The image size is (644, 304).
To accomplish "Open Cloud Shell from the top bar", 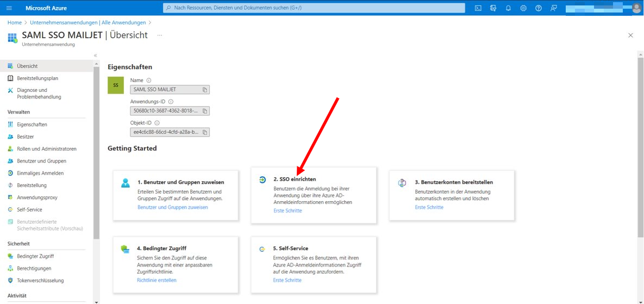I will pos(478,8).
